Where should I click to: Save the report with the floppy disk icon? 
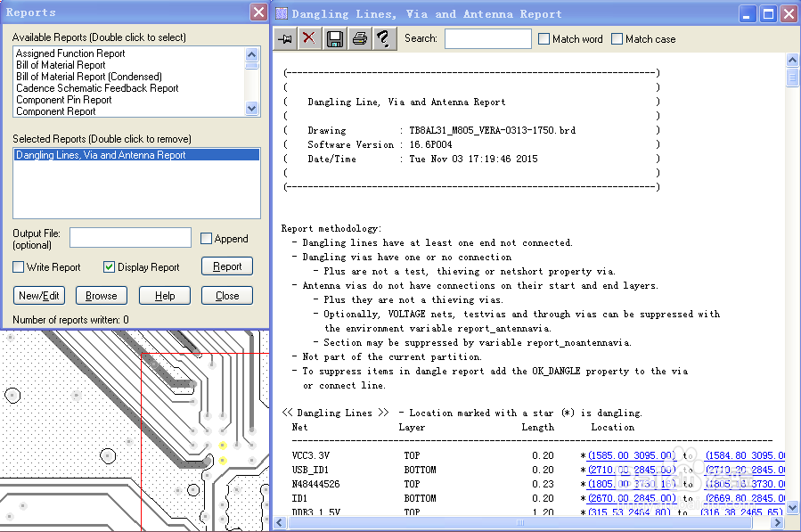(x=335, y=39)
